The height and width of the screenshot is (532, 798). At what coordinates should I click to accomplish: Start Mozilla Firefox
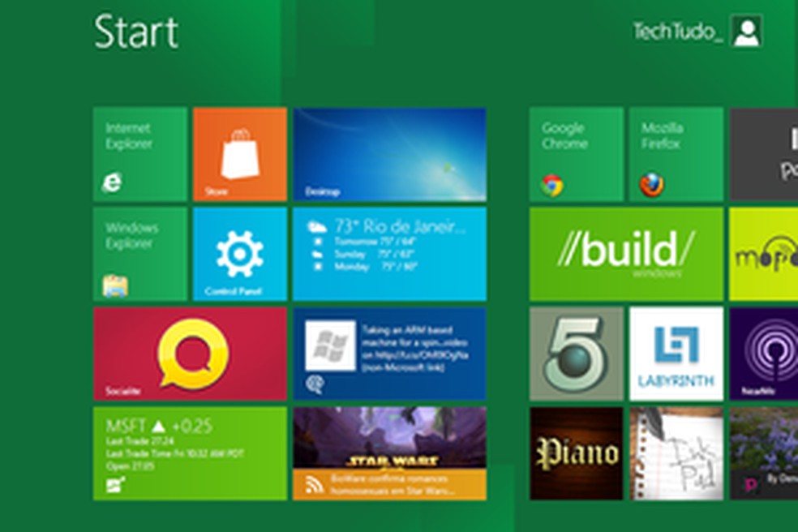[x=675, y=152]
